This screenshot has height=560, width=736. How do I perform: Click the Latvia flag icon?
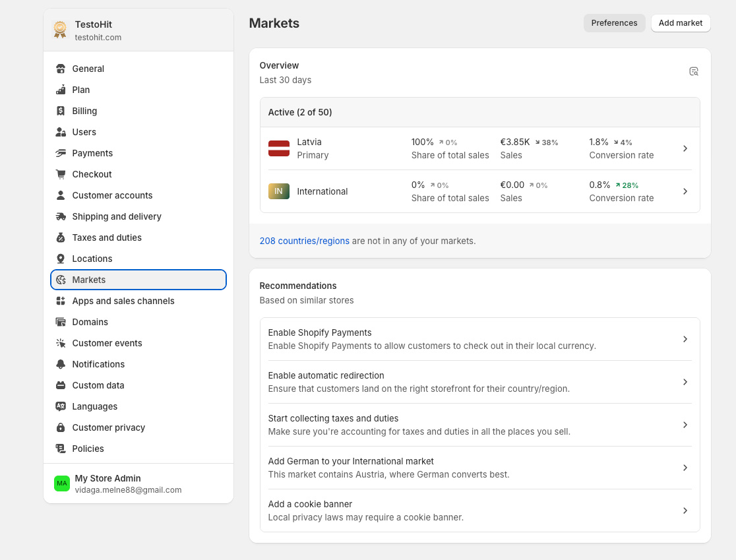click(x=278, y=148)
